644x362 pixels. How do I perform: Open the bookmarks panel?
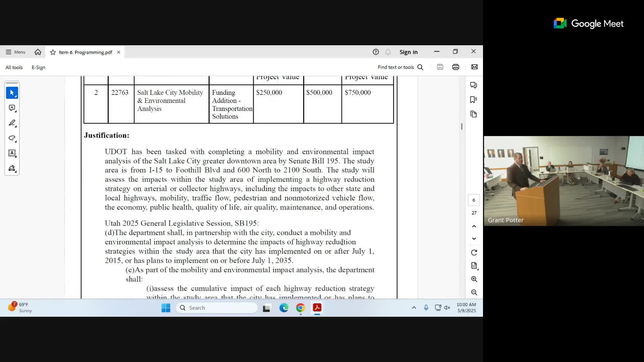click(x=474, y=100)
